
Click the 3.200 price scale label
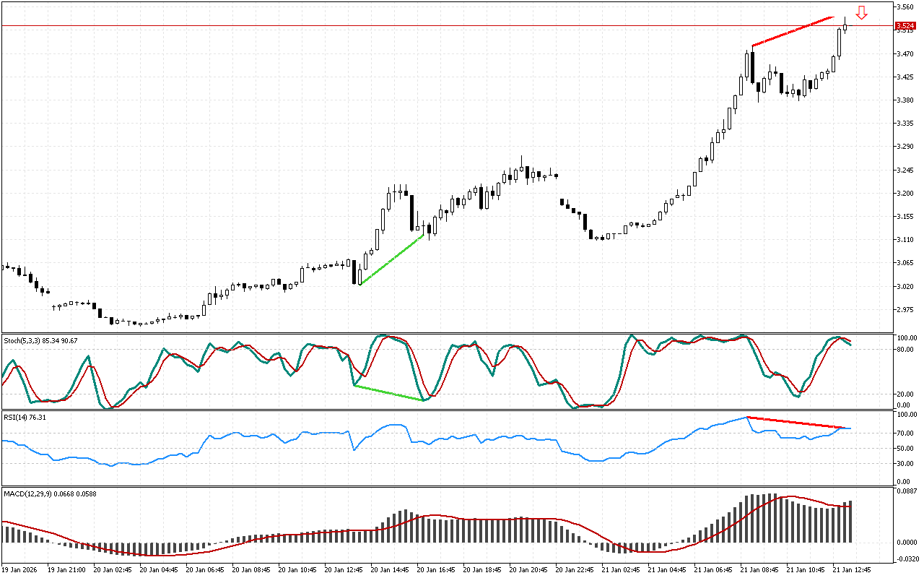click(905, 193)
